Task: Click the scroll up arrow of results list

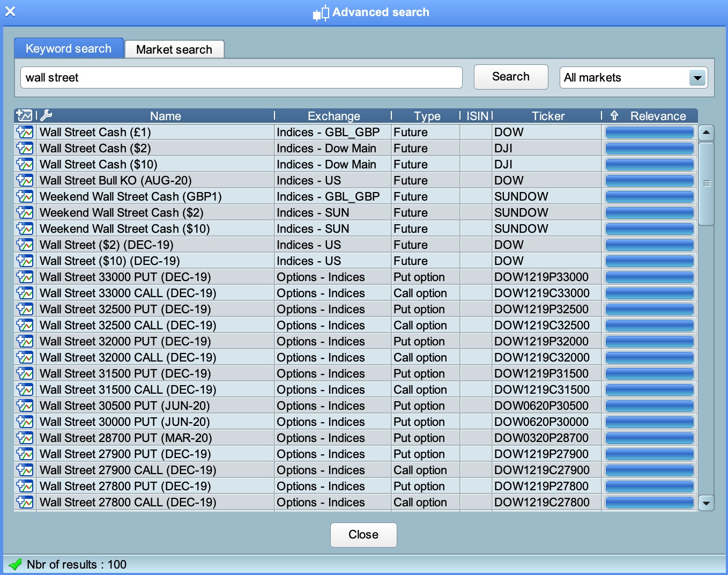Action: 707,132
